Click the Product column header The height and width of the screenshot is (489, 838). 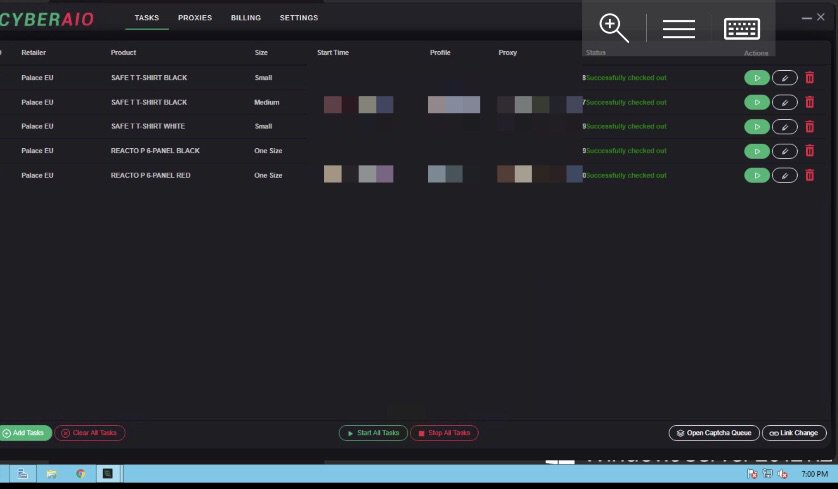[123, 52]
